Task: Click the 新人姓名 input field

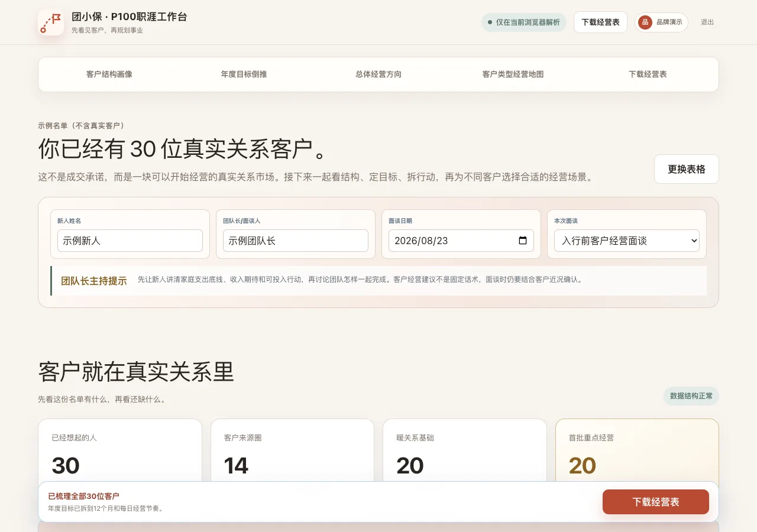Action: [x=130, y=241]
